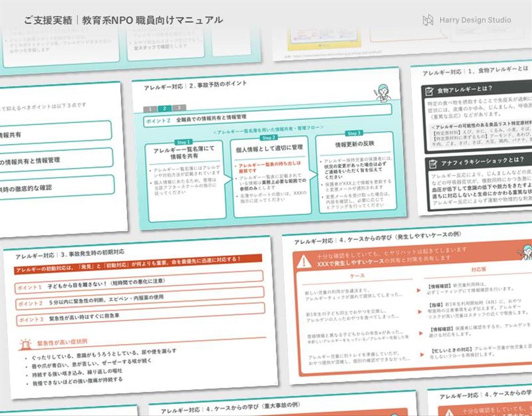Viewport: 532px width, 416px height.
Task: Click the warning triangle icon on ケースからの学び slide
Action: [304, 261]
